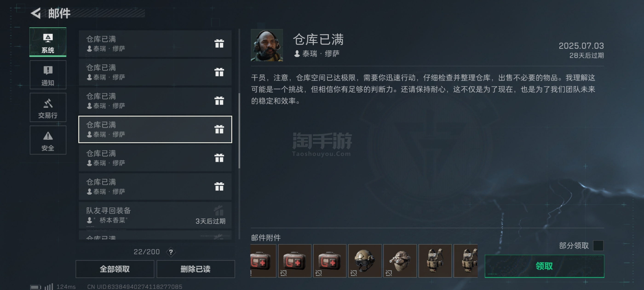Select the first tactical vest attachment
644x290 pixels.
pyautogui.click(x=435, y=261)
